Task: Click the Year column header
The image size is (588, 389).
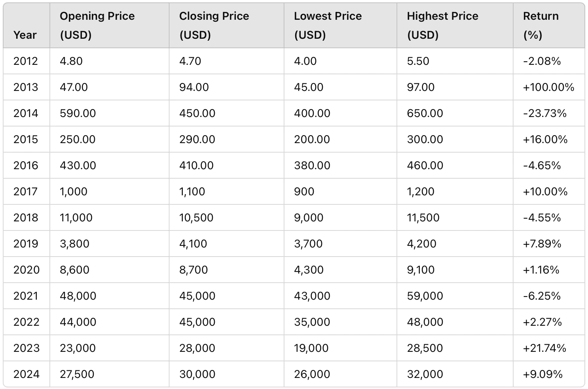Action: click(x=25, y=35)
